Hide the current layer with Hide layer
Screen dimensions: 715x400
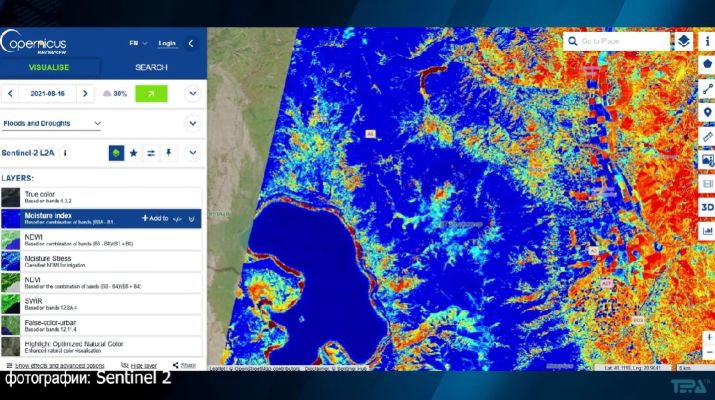[141, 366]
